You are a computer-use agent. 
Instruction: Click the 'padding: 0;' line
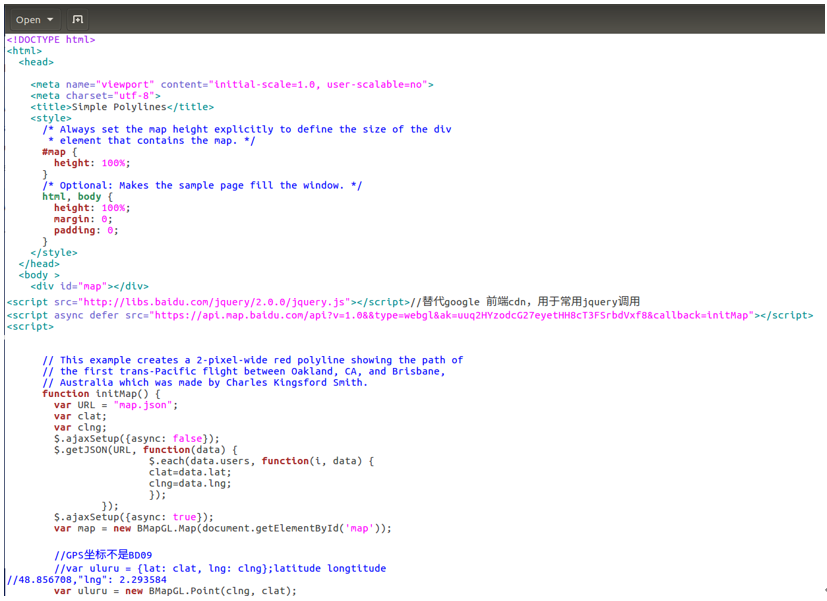86,230
